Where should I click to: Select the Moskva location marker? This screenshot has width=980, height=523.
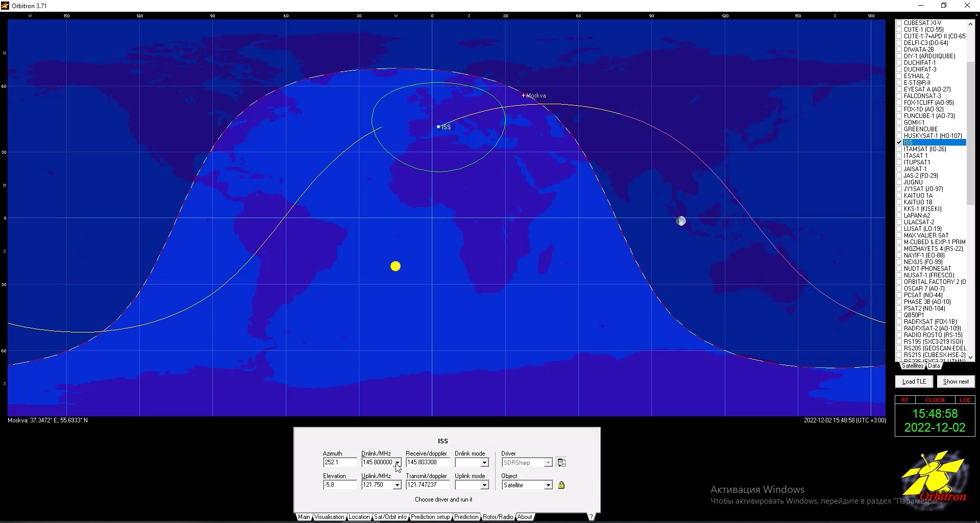point(524,95)
